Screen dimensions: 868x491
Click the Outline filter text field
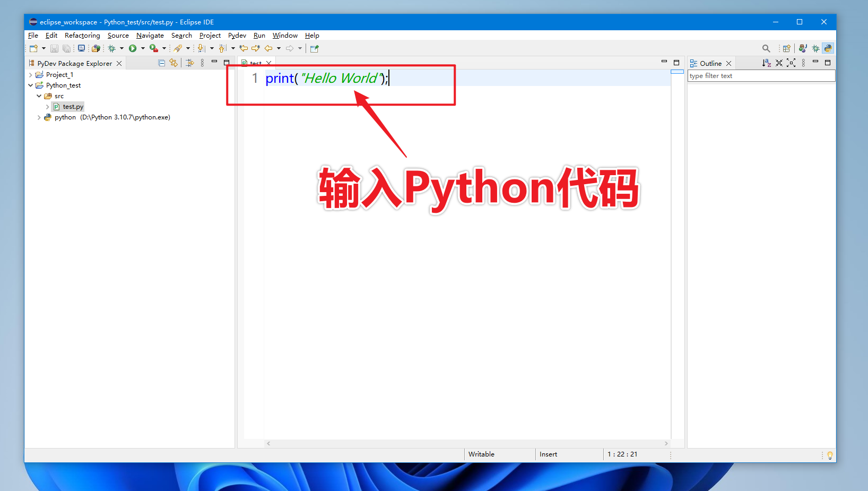(x=761, y=76)
